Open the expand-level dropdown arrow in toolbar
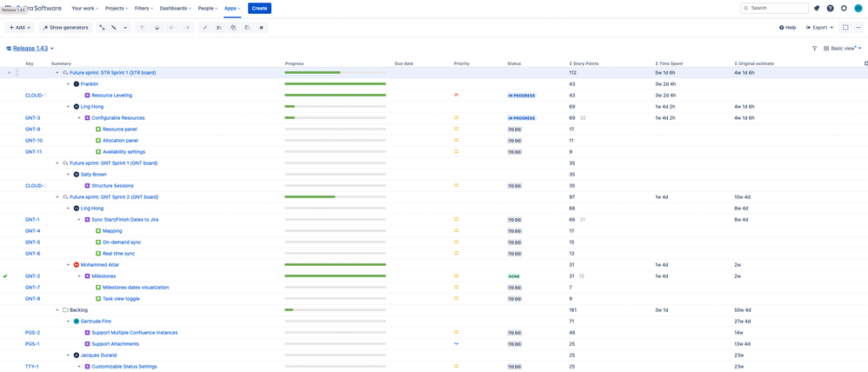 (x=125, y=27)
